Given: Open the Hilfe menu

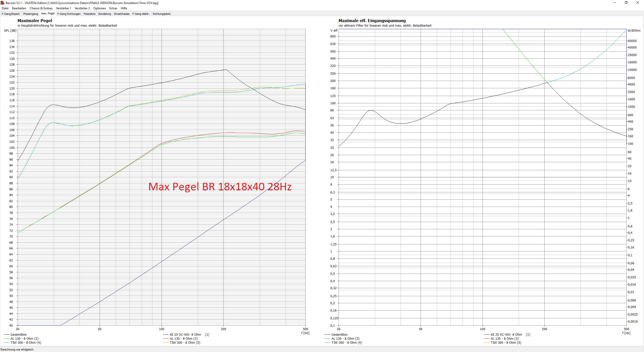Looking at the screenshot, I should tap(124, 8).
